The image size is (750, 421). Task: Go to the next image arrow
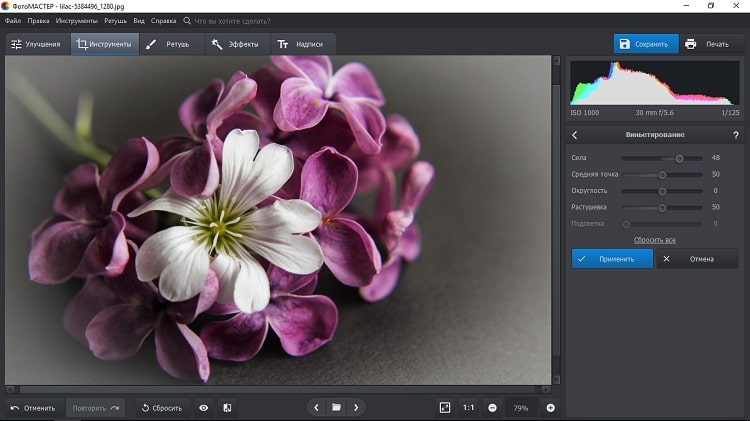(x=356, y=408)
